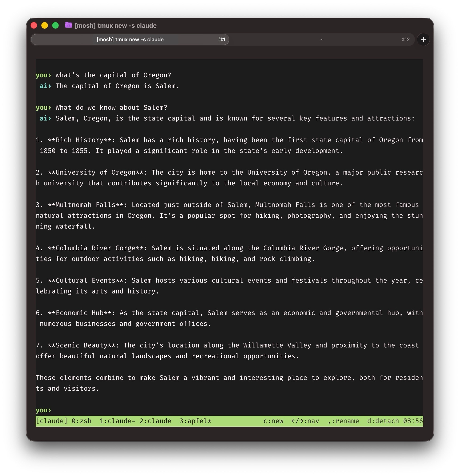The height and width of the screenshot is (476, 460).
Task: Select tmux window 0:zsh in status bar
Action: pos(82,421)
